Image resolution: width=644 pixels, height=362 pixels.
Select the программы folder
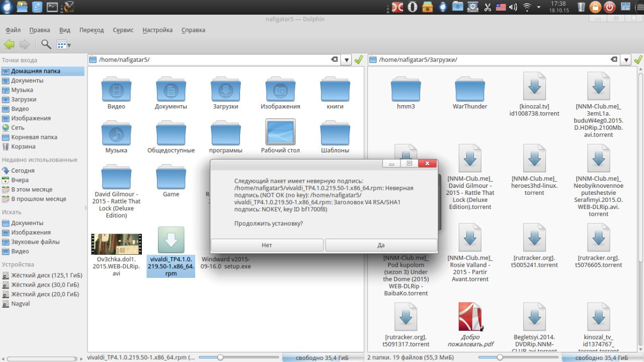(225, 133)
